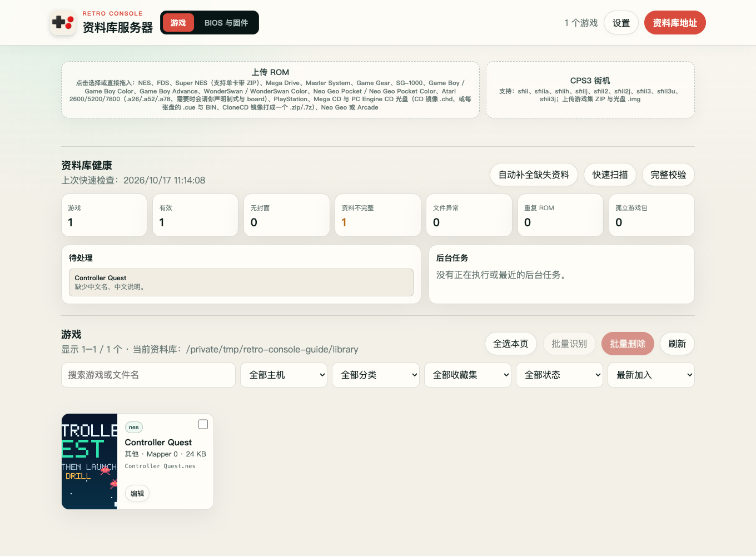This screenshot has width=756, height=556.
Task: Refresh the game list with 刷新
Action: point(677,344)
